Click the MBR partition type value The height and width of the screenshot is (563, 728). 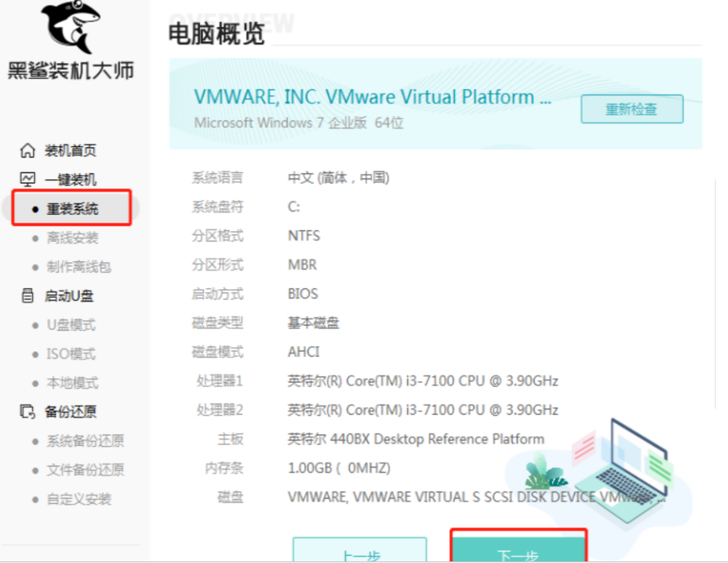pyautogui.click(x=302, y=264)
